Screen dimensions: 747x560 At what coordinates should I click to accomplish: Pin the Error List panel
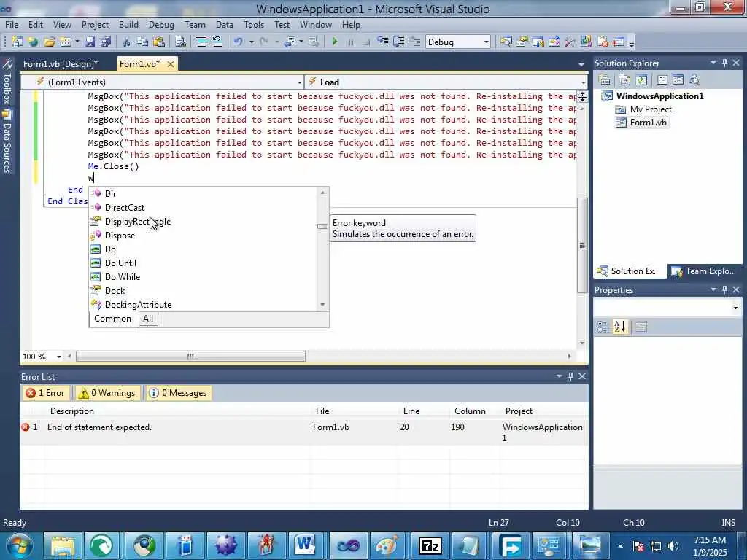570,376
